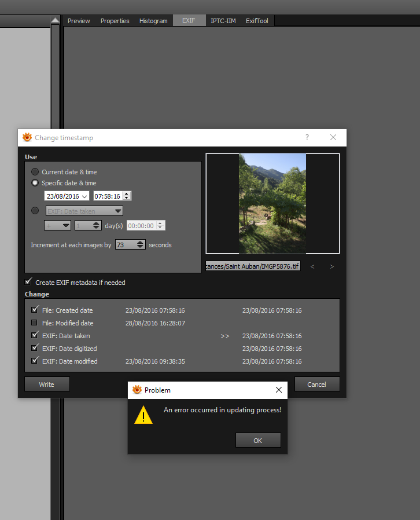
Task: Uncheck EXIF: Date modified checkbox
Action: point(35,361)
